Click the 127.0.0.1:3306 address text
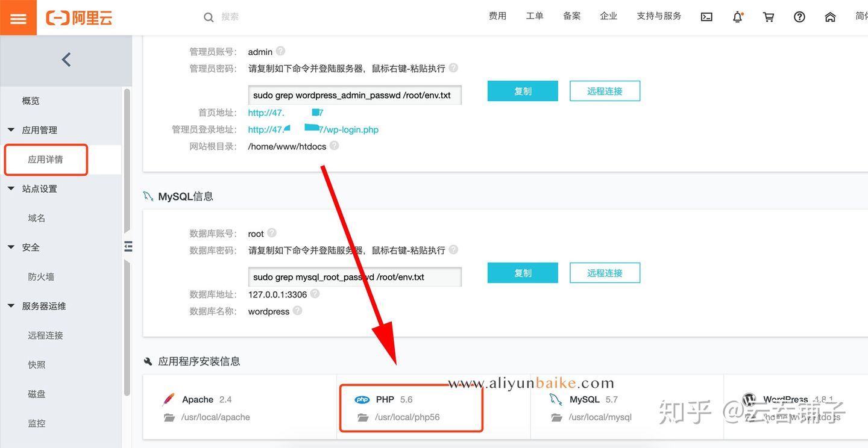The width and height of the screenshot is (868, 448). [x=277, y=294]
